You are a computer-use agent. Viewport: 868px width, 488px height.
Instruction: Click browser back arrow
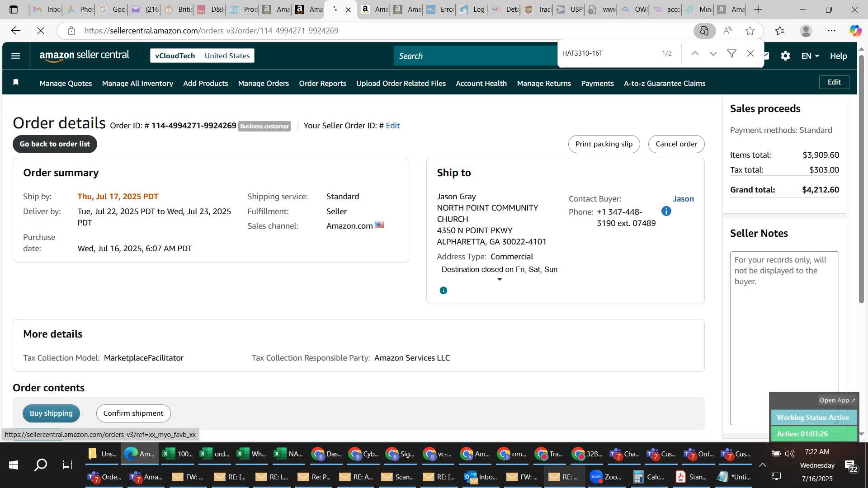(x=16, y=31)
